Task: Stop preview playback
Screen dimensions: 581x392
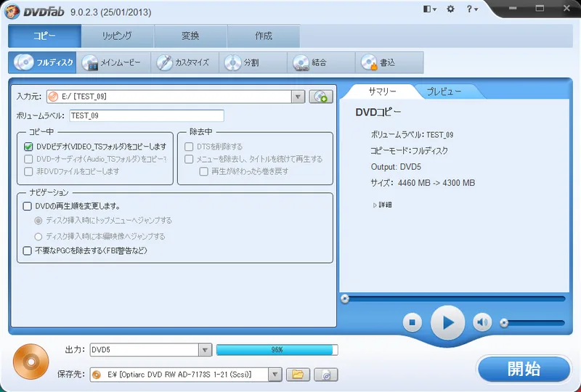Action: coord(412,322)
